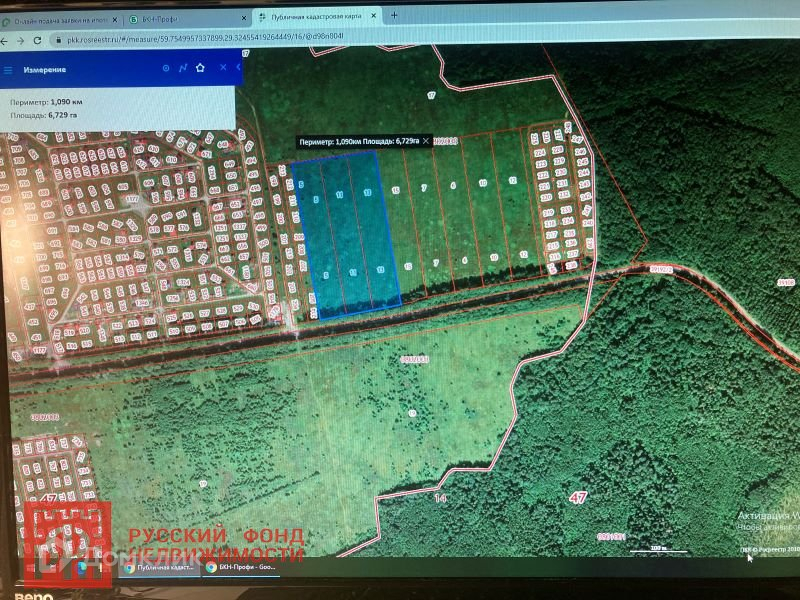
Task: Collapse the side panel with left chevron
Action: pos(238,67)
